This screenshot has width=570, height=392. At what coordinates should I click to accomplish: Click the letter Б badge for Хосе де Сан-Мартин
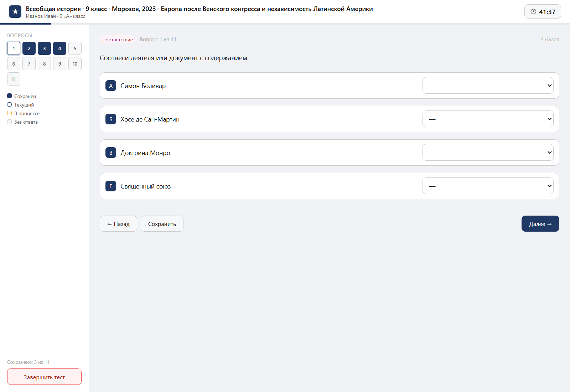111,119
